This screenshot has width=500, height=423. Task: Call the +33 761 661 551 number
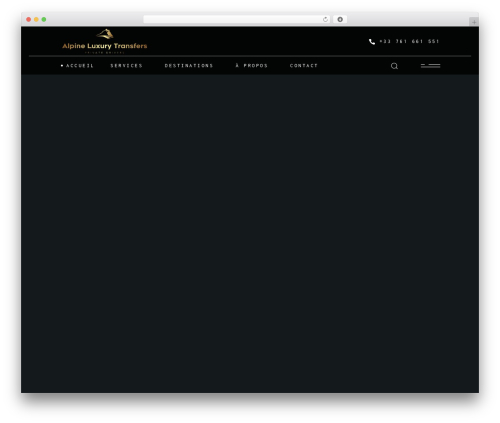point(409,41)
